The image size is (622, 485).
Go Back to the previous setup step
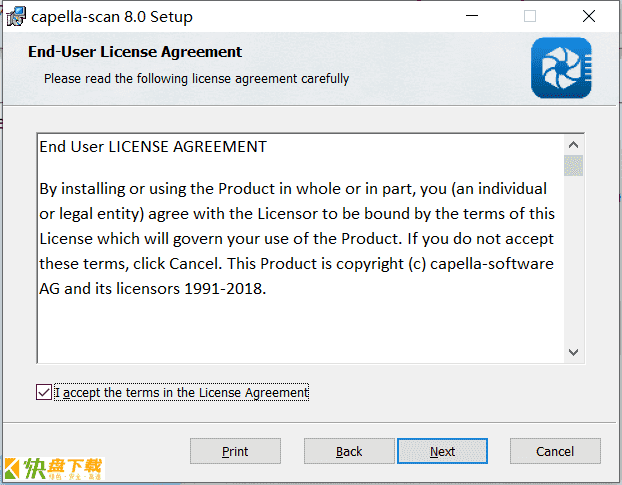pos(349,451)
